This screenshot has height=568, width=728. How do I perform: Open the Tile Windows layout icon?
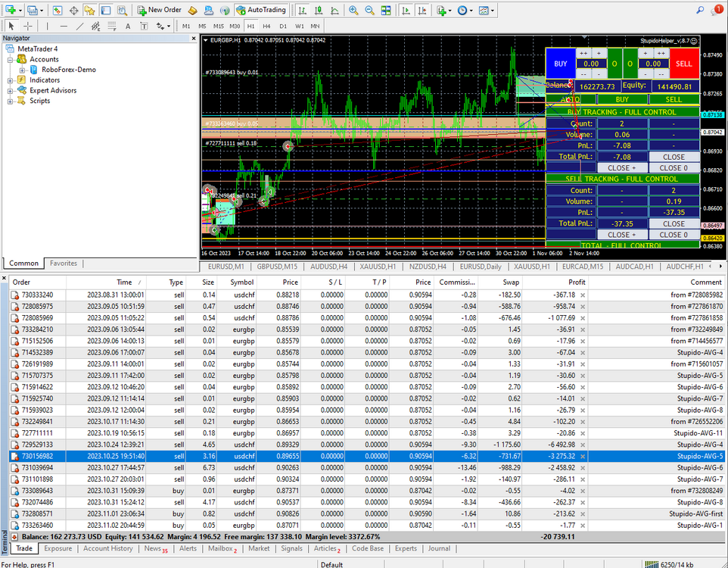[386, 10]
